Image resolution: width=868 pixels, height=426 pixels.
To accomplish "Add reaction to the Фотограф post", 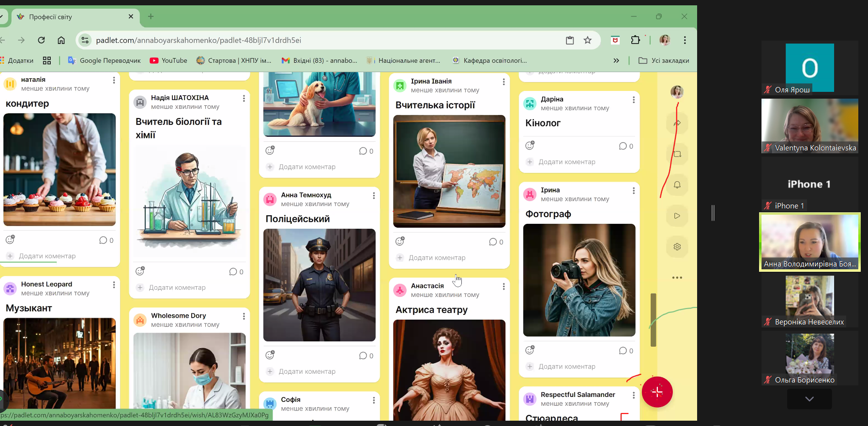I will 530,350.
